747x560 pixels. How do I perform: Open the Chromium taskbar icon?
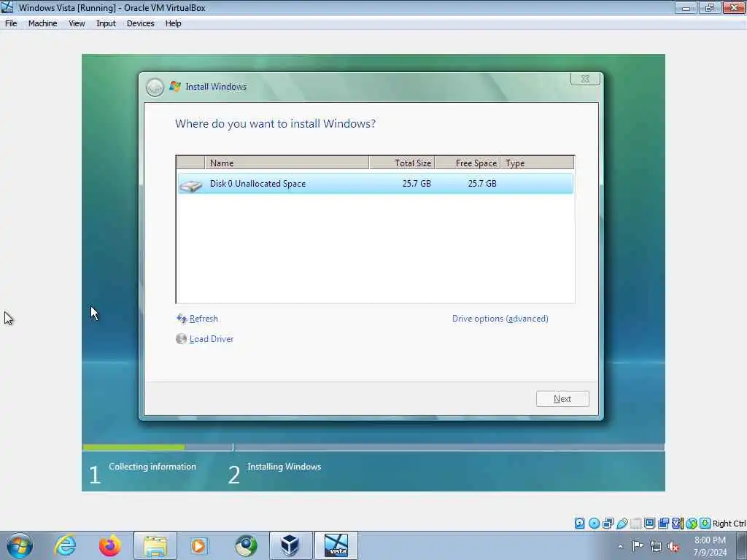246,545
